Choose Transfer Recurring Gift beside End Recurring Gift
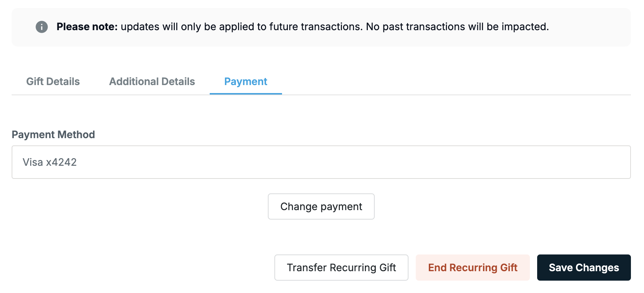The width and height of the screenshot is (644, 293). point(341,268)
